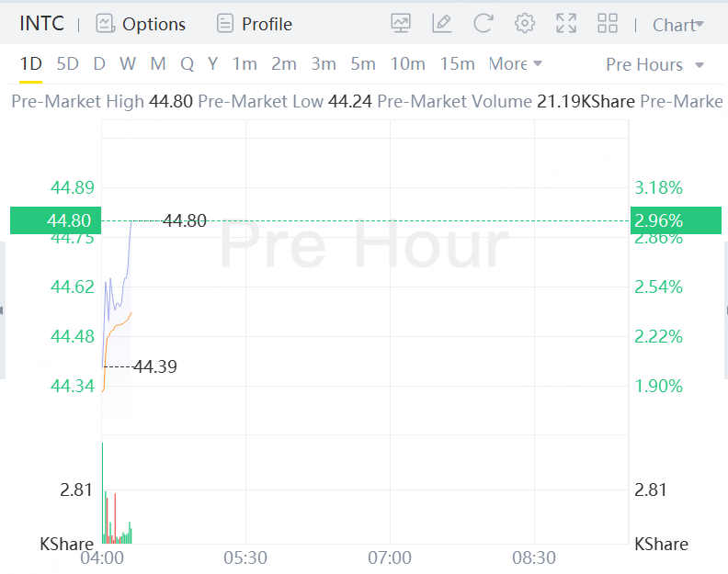Image resolution: width=728 pixels, height=574 pixels.
Task: Open the multi-chart grid layout
Action: click(608, 24)
